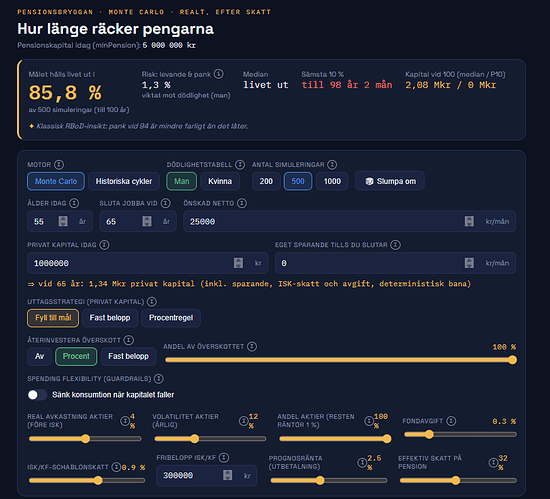Toggle Sänk konsumtion när kapitalet faller
550x499 pixels.
pos(37,395)
